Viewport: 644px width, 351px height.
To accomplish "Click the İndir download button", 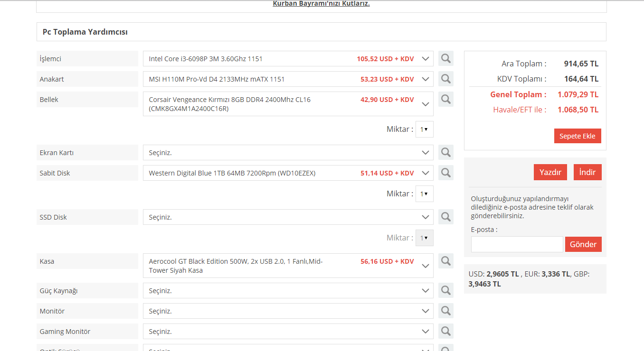I will [587, 172].
